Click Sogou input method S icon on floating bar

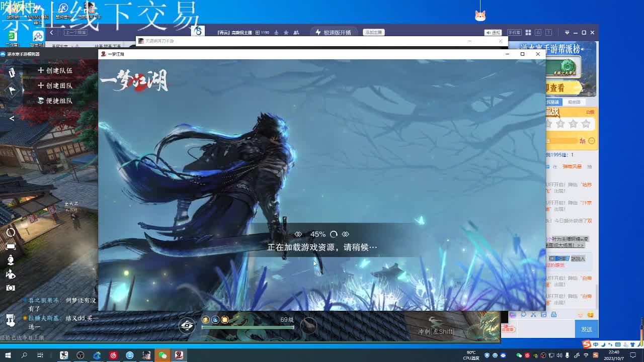pos(587,344)
